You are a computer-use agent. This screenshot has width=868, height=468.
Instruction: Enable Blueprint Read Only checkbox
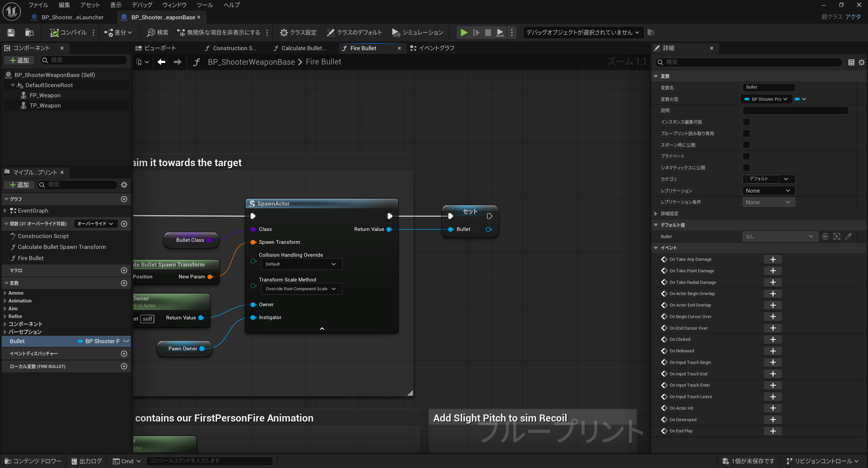point(746,134)
